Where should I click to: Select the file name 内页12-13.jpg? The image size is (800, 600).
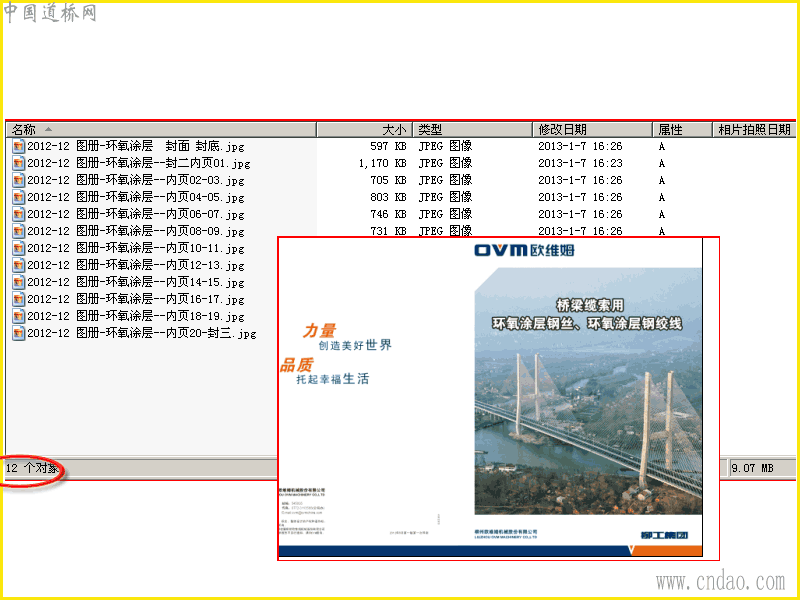pyautogui.click(x=136, y=265)
